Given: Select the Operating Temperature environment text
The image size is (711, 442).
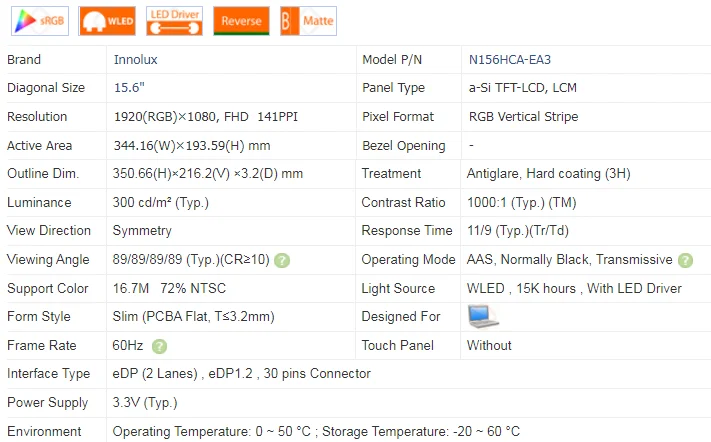Looking at the screenshot, I should tap(212, 431).
